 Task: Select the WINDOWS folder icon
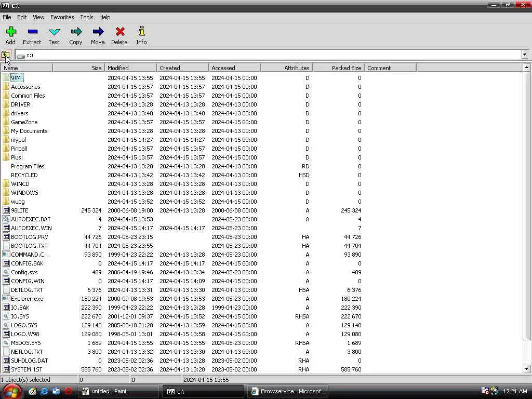[6, 192]
